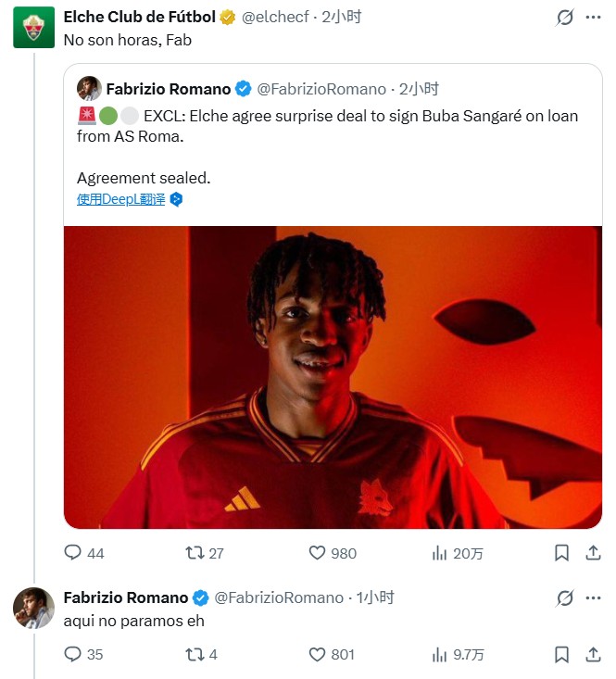This screenshot has width=616, height=679.
Task: Click reply icon on Elche's post
Action: click(x=73, y=553)
